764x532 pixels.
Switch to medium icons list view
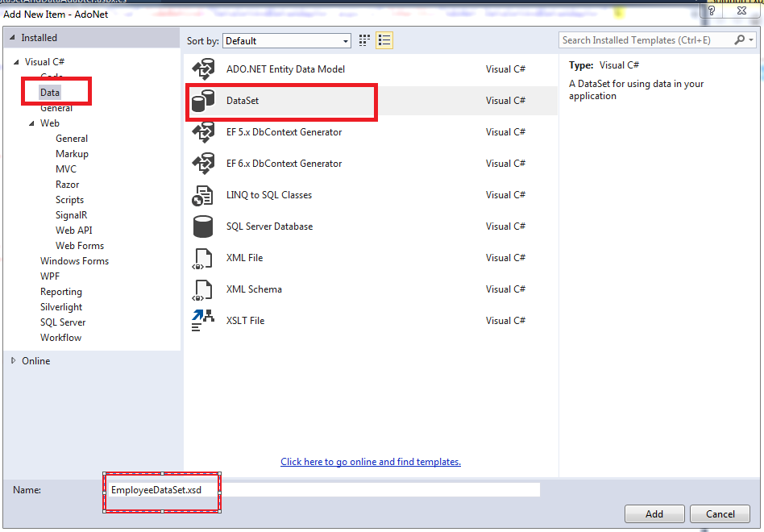[x=384, y=40]
